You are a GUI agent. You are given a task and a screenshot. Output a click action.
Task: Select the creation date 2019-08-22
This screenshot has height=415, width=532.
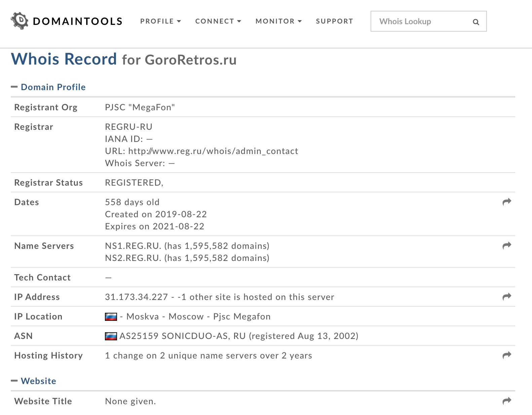coord(181,214)
